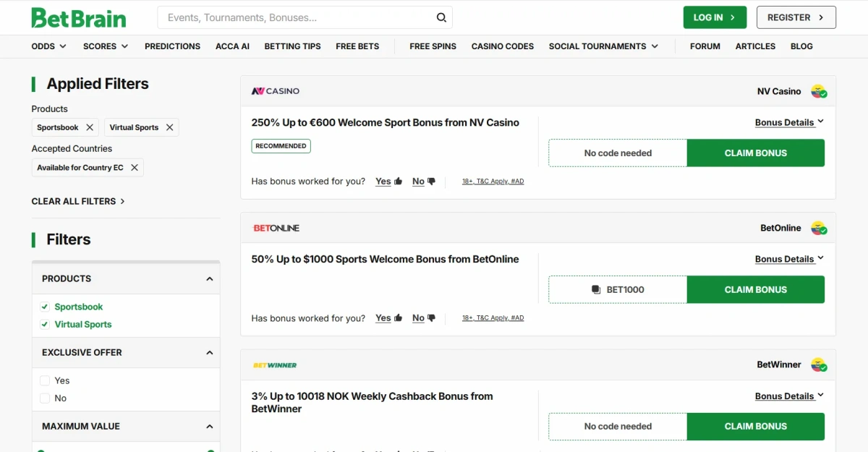Remove the Available for Country EC filter
Viewport: 868px width, 452px height.
135,168
